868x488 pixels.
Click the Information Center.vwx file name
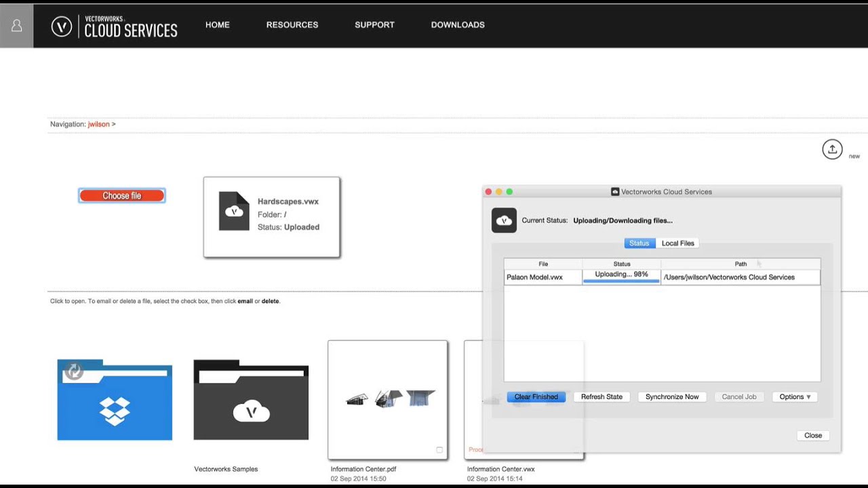point(500,469)
